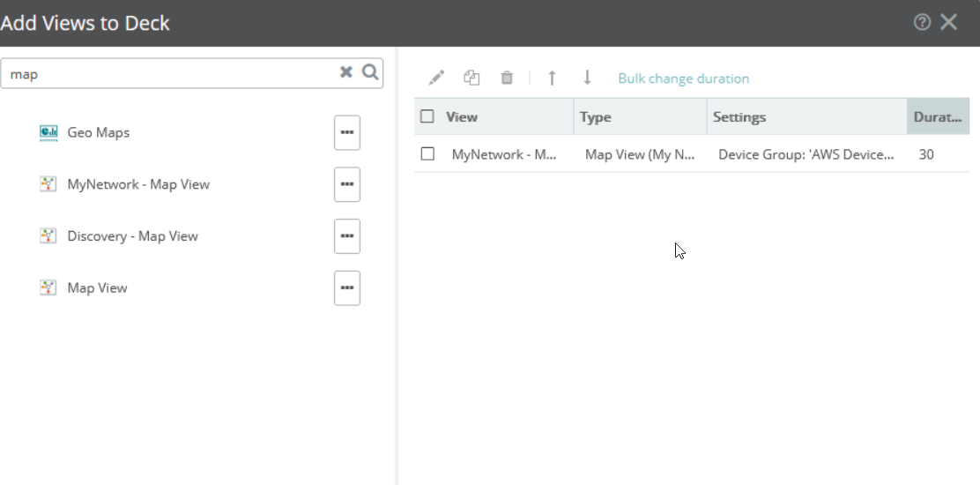
Task: Click the trash delete icon
Action: [507, 78]
